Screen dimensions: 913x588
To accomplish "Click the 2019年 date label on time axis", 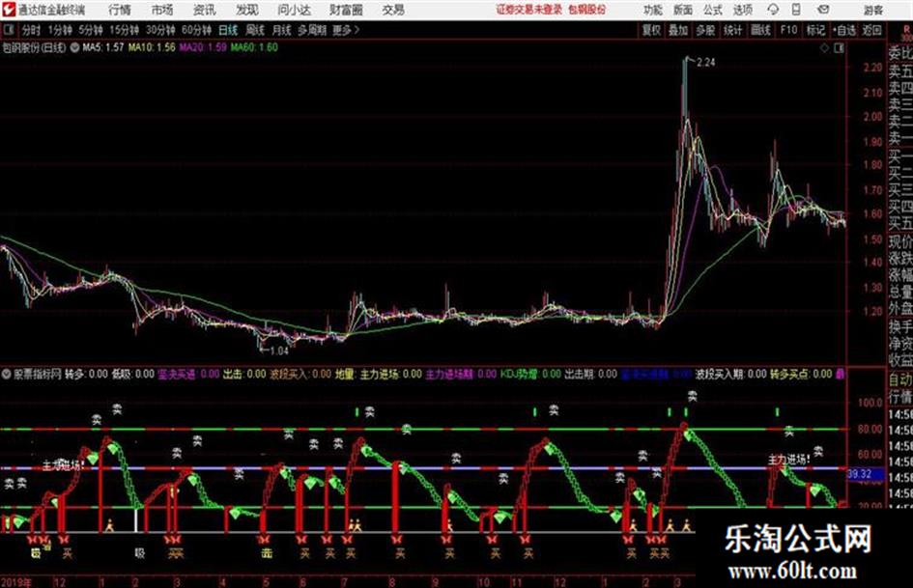I will (x=16, y=581).
